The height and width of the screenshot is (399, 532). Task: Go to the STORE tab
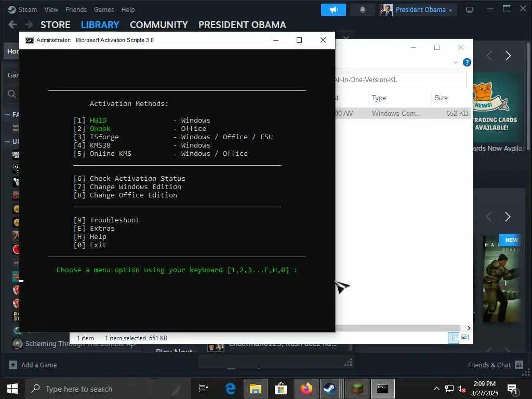[x=55, y=25]
